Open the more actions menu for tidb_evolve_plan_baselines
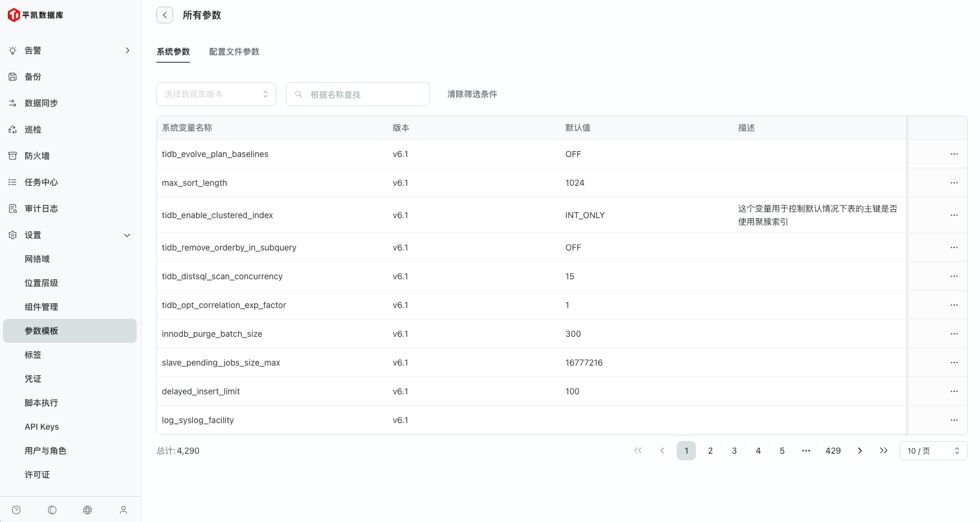This screenshot has width=980, height=522. coord(954,154)
